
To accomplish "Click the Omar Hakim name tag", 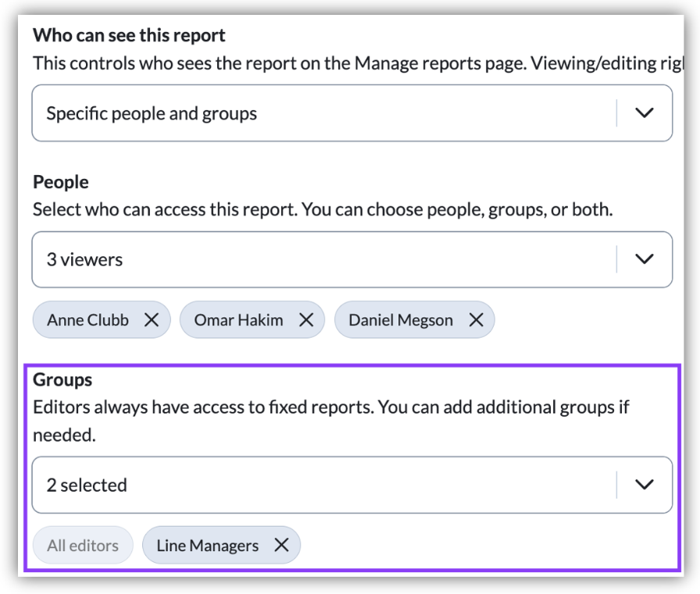I will tap(238, 320).
